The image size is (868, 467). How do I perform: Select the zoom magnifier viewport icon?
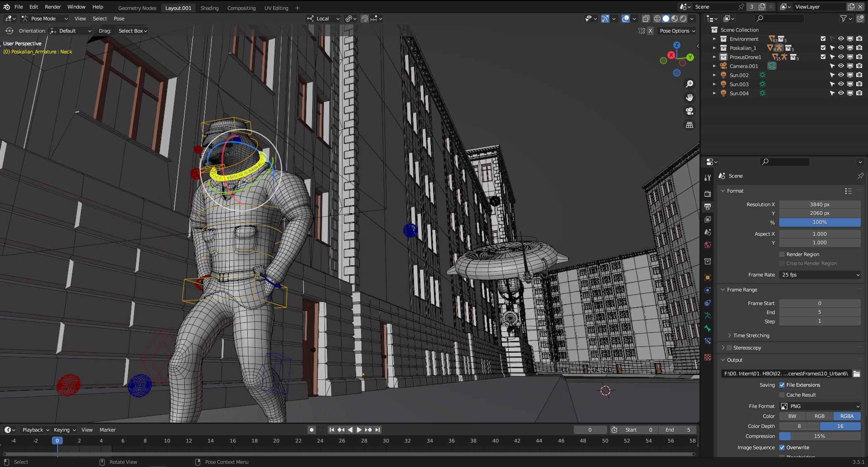pyautogui.click(x=690, y=84)
